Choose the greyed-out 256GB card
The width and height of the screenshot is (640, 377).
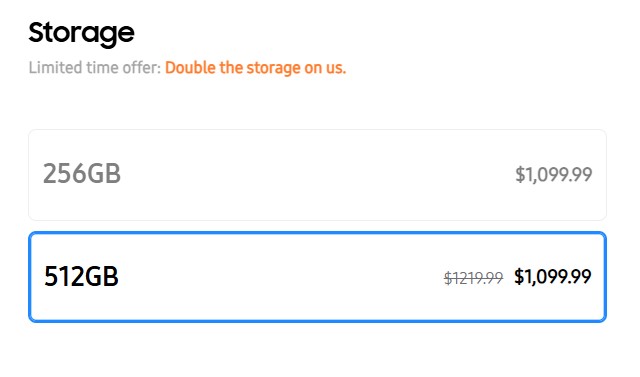317,175
